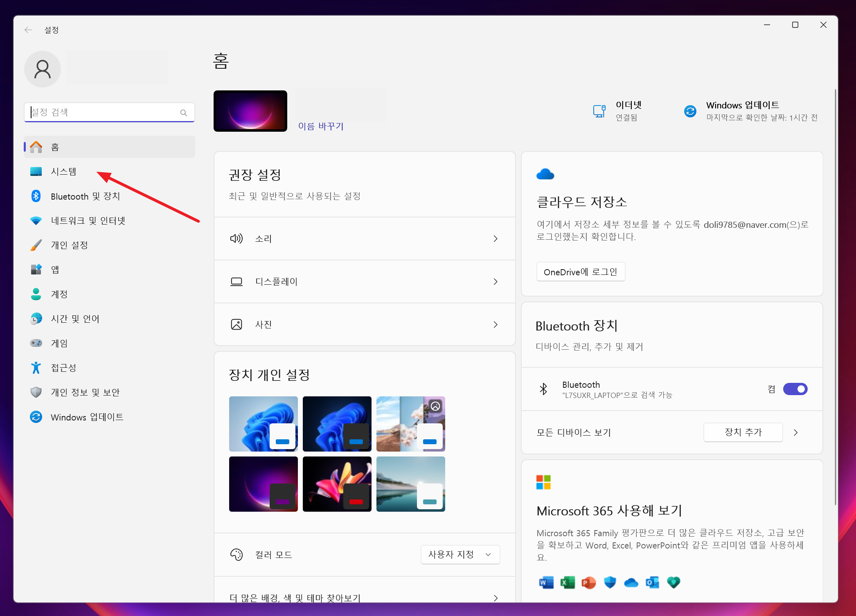Click the Bluetooth sidebar icon
The height and width of the screenshot is (616, 856).
(x=36, y=196)
